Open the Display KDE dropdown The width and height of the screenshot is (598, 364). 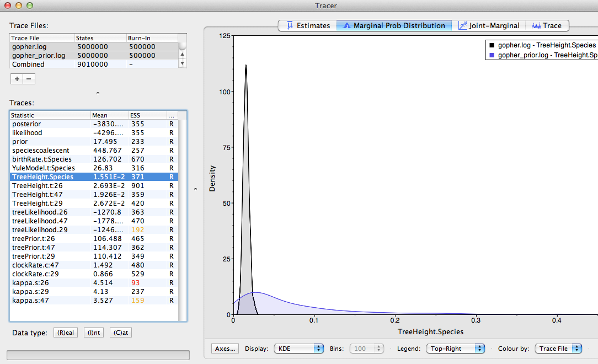300,349
